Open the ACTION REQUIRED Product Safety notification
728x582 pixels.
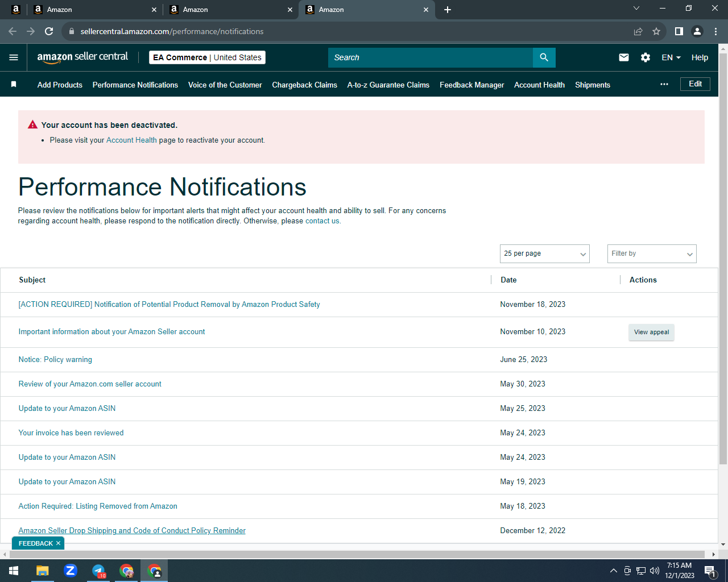[x=169, y=305]
